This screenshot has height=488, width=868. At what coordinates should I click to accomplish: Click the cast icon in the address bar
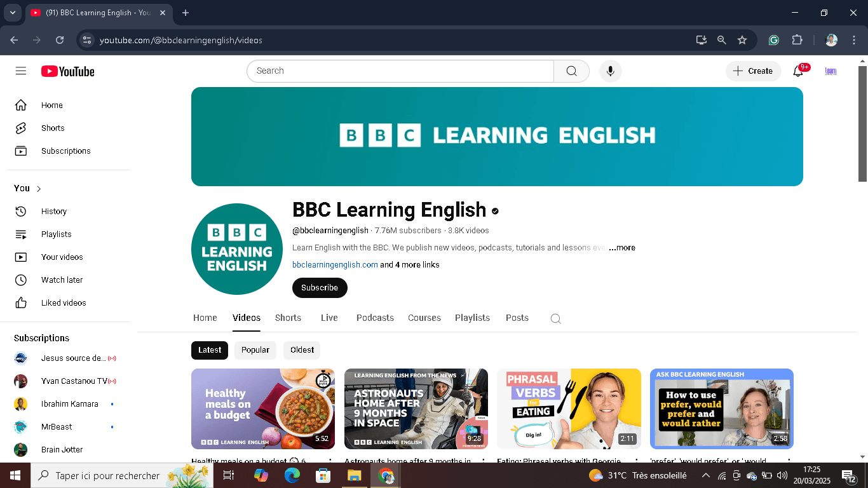click(x=701, y=39)
